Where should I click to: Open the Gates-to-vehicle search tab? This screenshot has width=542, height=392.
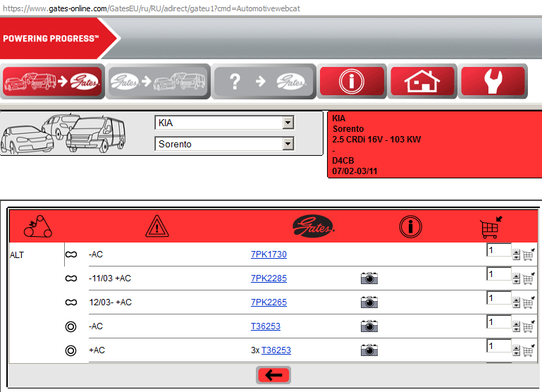pyautogui.click(x=158, y=81)
